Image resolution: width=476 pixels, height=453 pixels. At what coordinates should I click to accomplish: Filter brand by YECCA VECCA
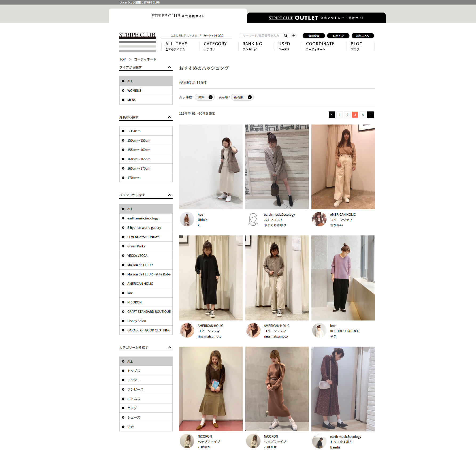[146, 255]
